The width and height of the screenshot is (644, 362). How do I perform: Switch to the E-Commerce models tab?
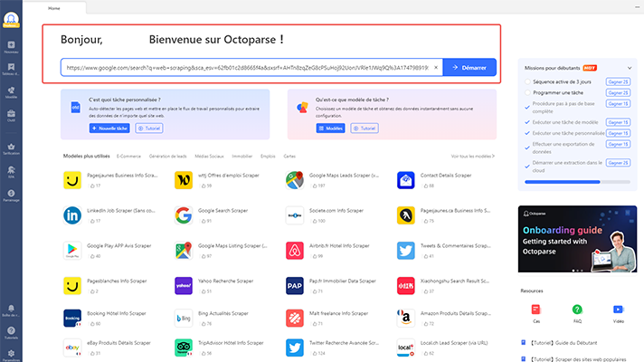[x=128, y=157]
